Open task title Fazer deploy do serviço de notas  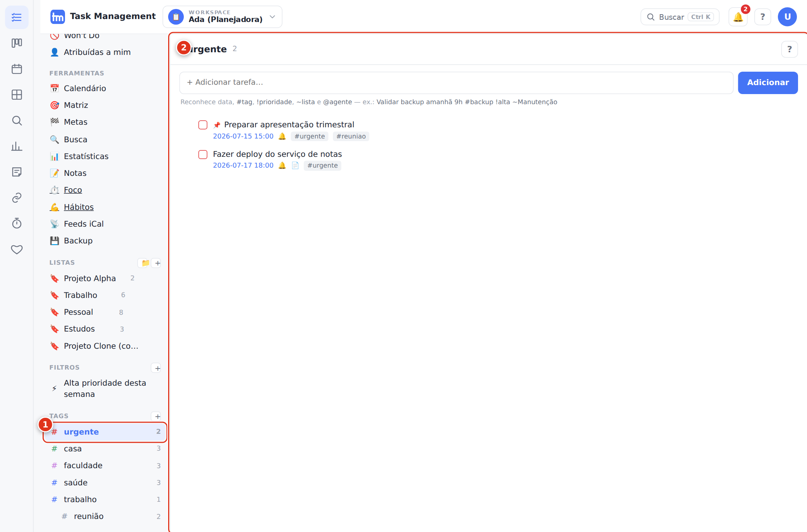277,154
